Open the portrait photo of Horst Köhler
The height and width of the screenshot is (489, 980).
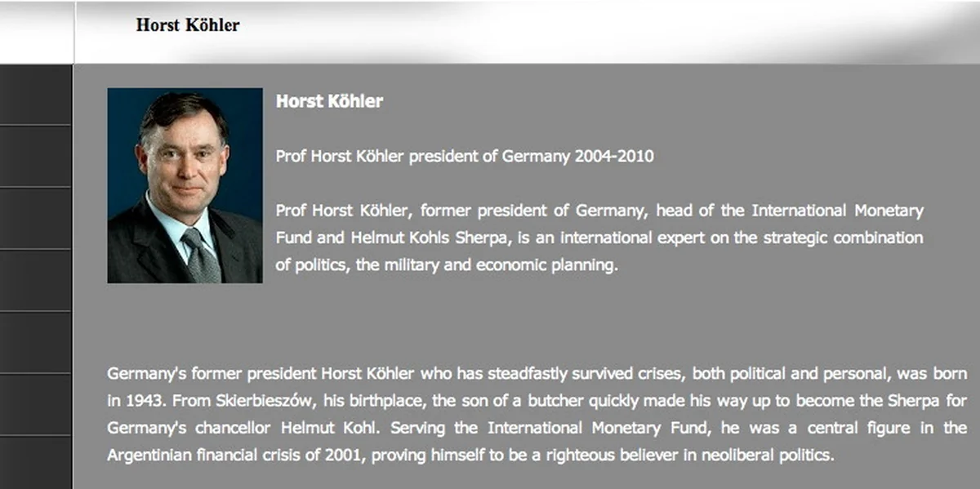[185, 185]
